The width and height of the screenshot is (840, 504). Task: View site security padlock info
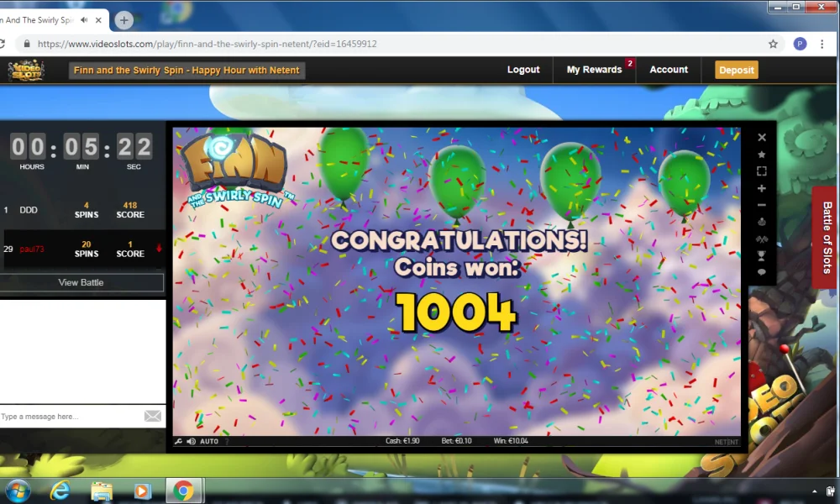[x=26, y=44]
